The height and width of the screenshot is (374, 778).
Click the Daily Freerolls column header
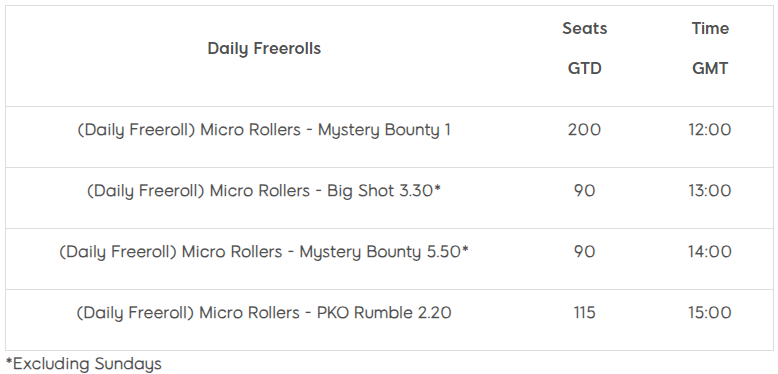[x=264, y=49]
